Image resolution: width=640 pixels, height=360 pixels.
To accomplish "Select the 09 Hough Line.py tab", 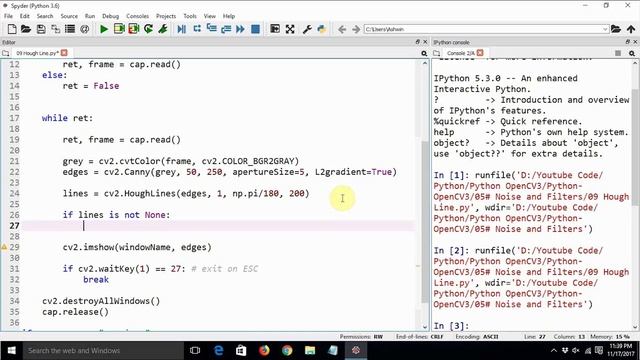I will [37, 53].
